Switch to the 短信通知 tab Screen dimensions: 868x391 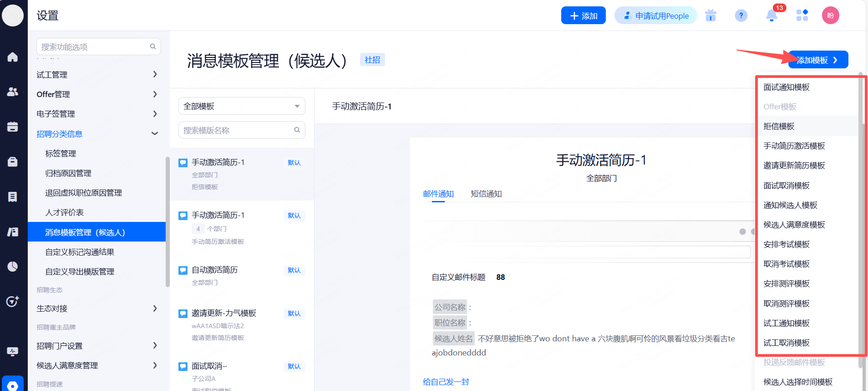click(x=486, y=194)
